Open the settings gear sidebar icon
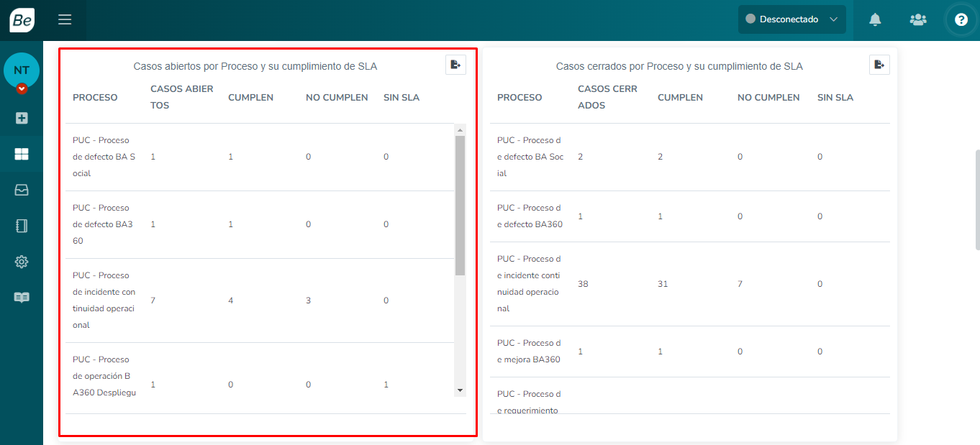 [22, 262]
